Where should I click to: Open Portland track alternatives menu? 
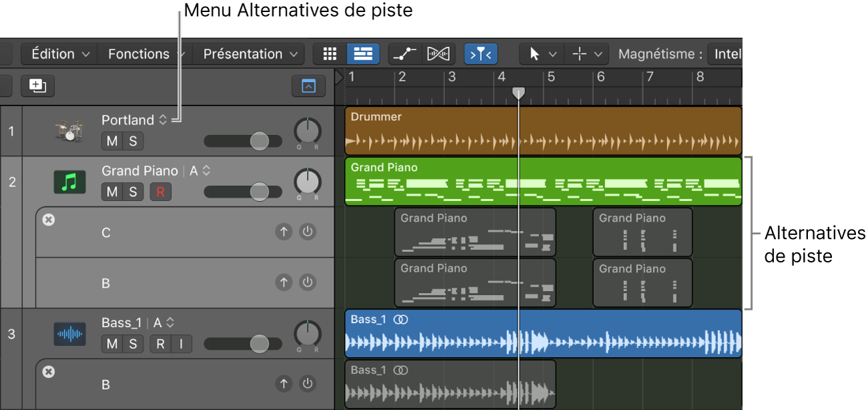(162, 120)
